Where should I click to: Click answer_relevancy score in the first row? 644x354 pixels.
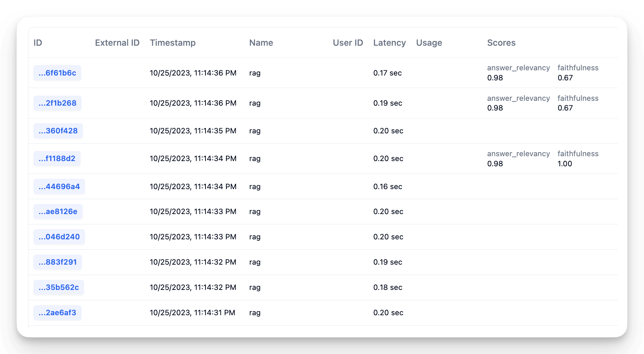495,78
